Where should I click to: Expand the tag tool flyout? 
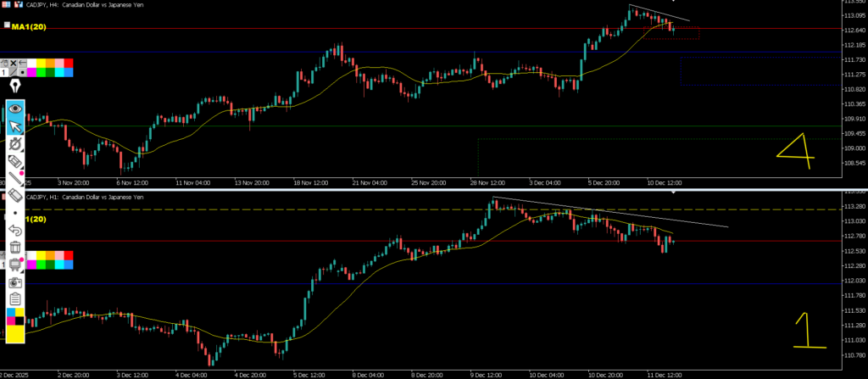[15, 161]
